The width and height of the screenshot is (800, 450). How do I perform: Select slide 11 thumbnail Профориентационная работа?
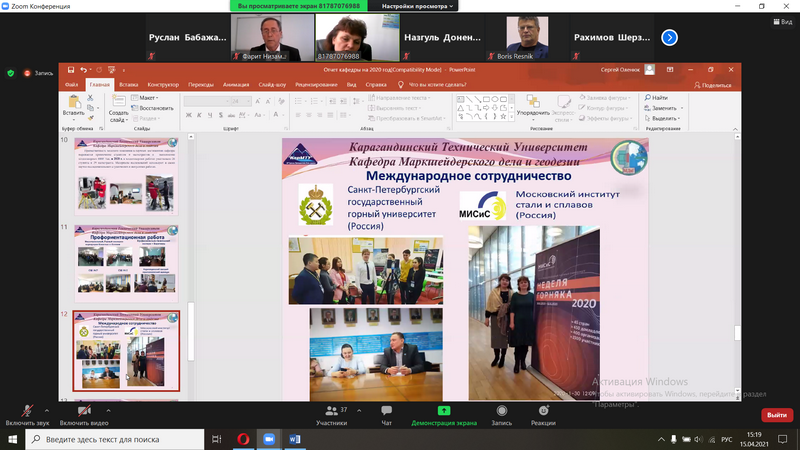[126, 263]
